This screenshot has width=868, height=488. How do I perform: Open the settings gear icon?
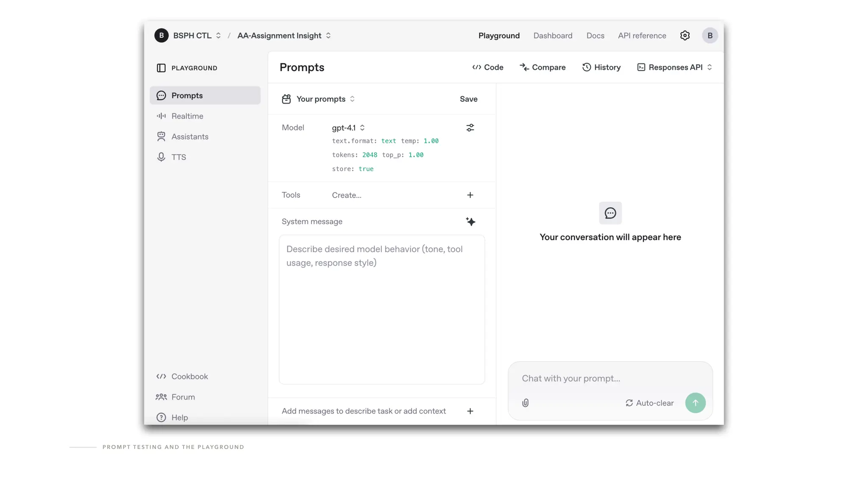pyautogui.click(x=685, y=36)
